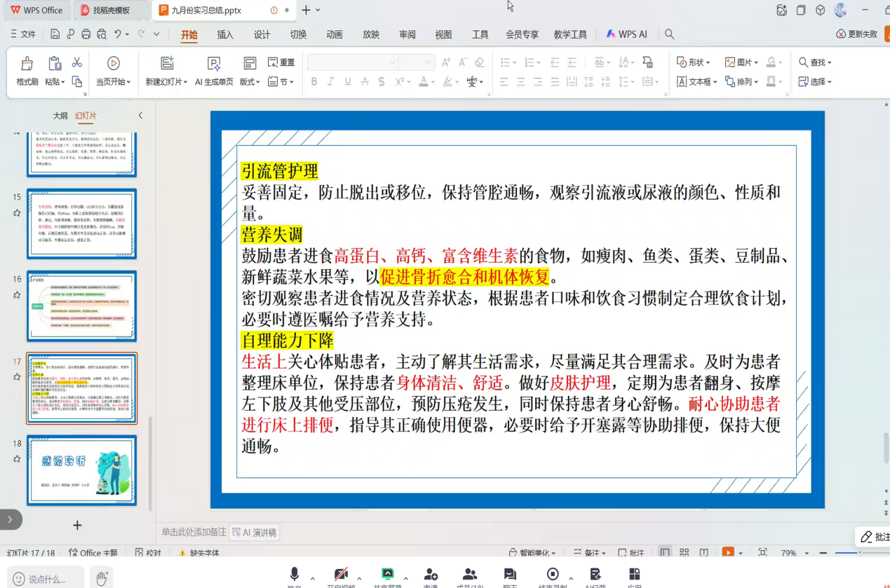Click the microphone icon in meeting bar
Image resolution: width=890 pixels, height=588 pixels.
click(295, 574)
